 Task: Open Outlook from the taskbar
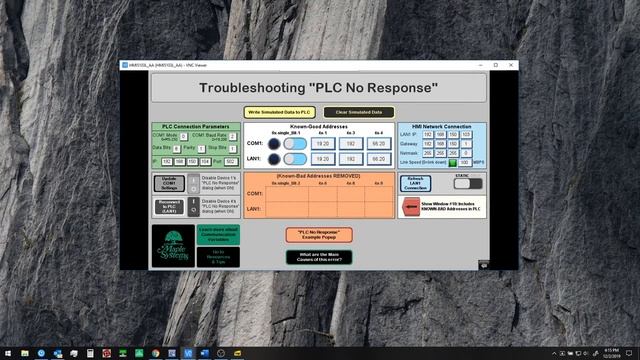[x=58, y=353]
